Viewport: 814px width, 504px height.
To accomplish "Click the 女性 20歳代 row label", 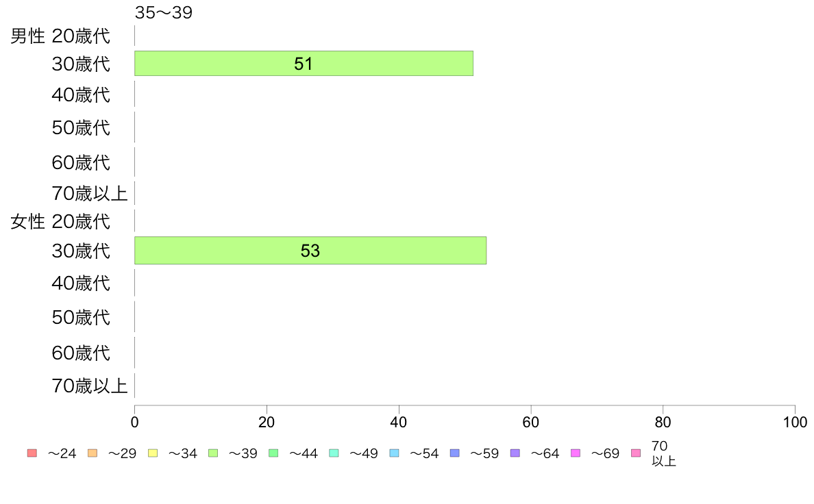I will [x=60, y=222].
